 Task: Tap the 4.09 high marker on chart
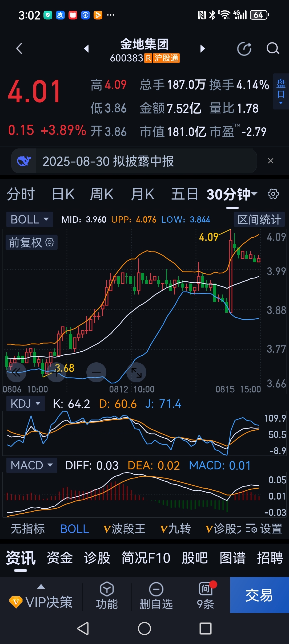[208, 237]
